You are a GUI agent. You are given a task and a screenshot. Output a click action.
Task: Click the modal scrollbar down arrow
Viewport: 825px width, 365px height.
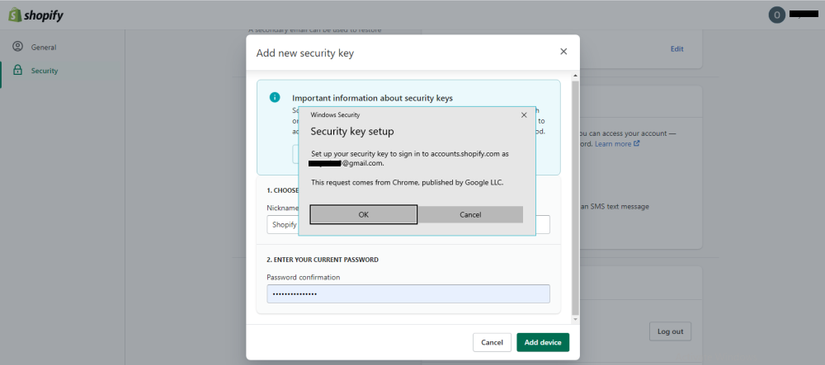pyautogui.click(x=575, y=319)
